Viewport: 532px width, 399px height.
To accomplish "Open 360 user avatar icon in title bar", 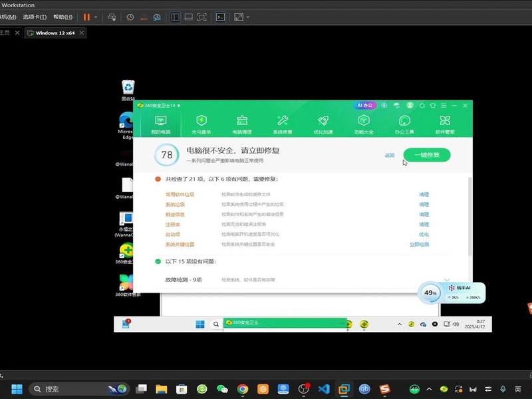I will [410, 106].
